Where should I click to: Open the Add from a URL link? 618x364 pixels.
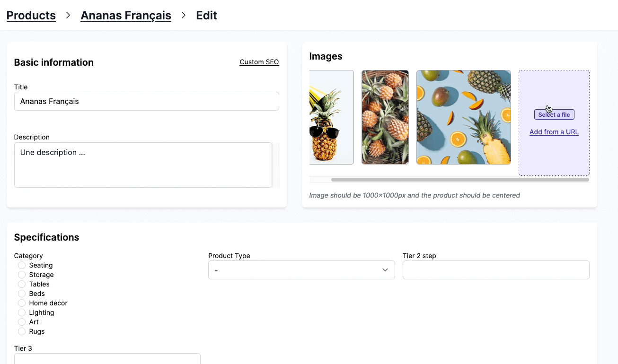click(x=554, y=132)
